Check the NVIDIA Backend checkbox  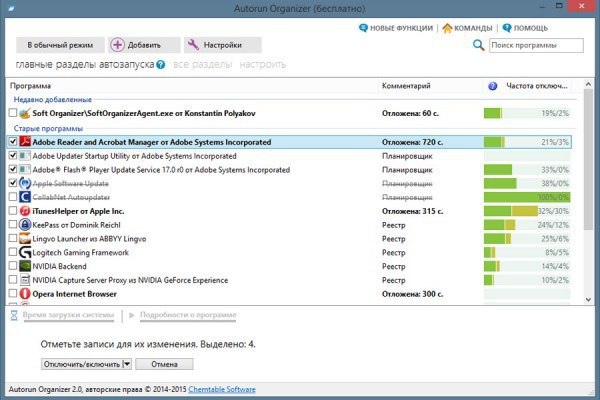pos(13,266)
